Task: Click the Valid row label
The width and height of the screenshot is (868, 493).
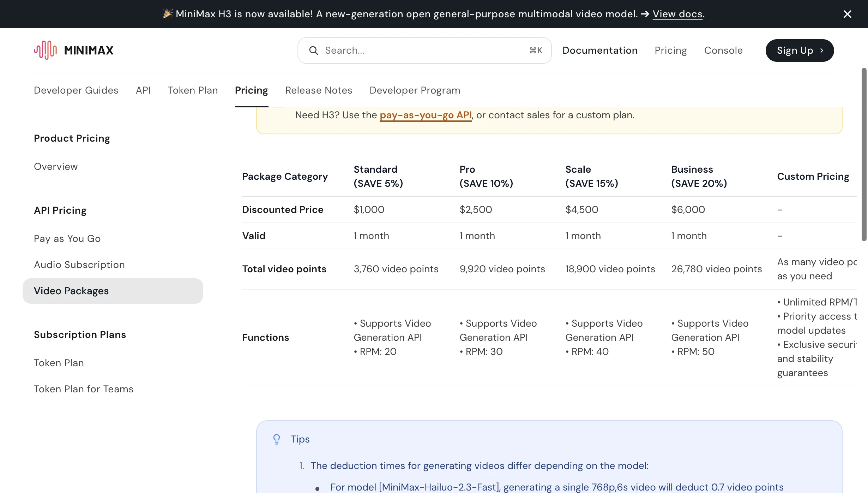Action: point(254,236)
